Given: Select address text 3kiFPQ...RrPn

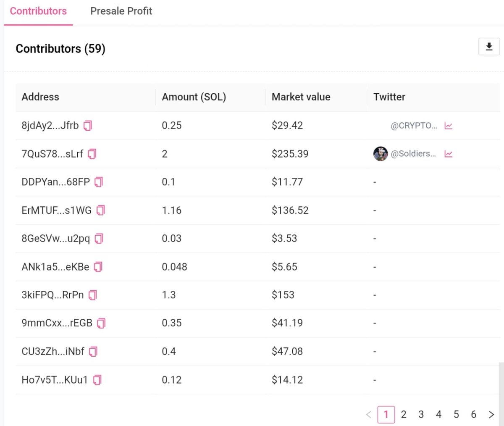Looking at the screenshot, I should point(52,295).
